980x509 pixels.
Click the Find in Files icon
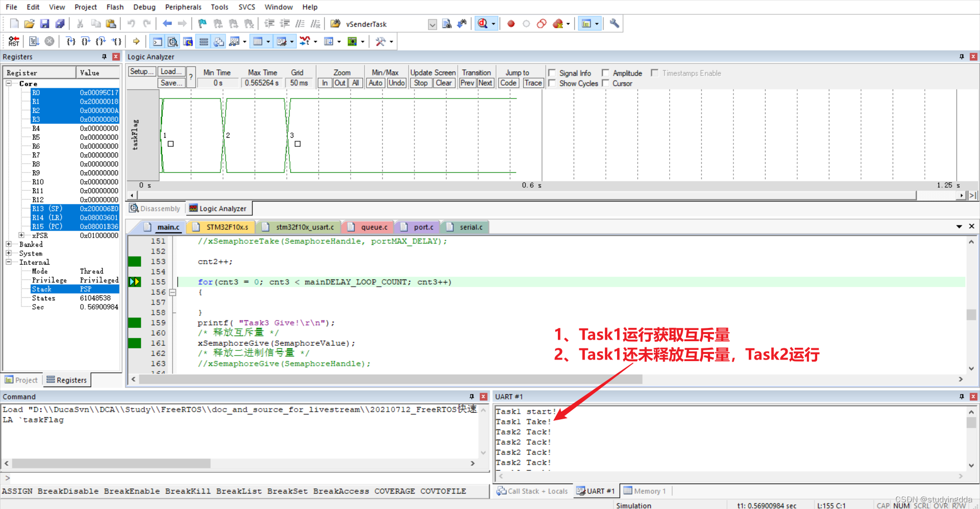[x=447, y=23]
